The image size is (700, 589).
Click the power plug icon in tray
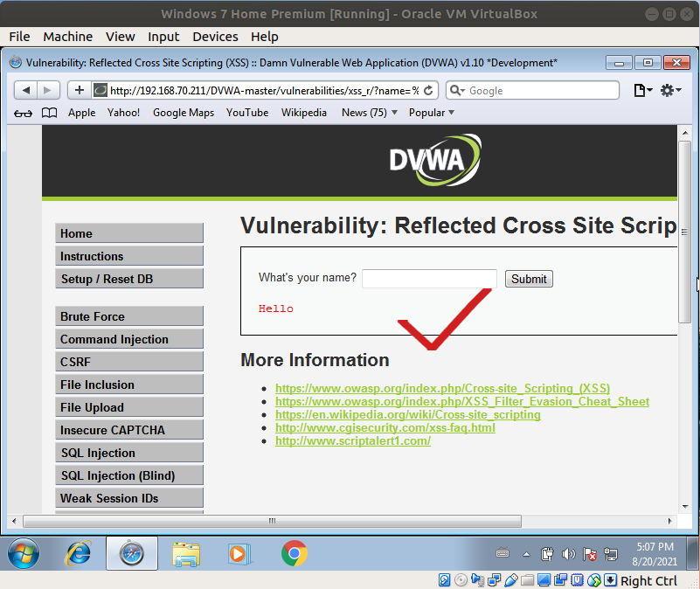pyautogui.click(x=547, y=554)
